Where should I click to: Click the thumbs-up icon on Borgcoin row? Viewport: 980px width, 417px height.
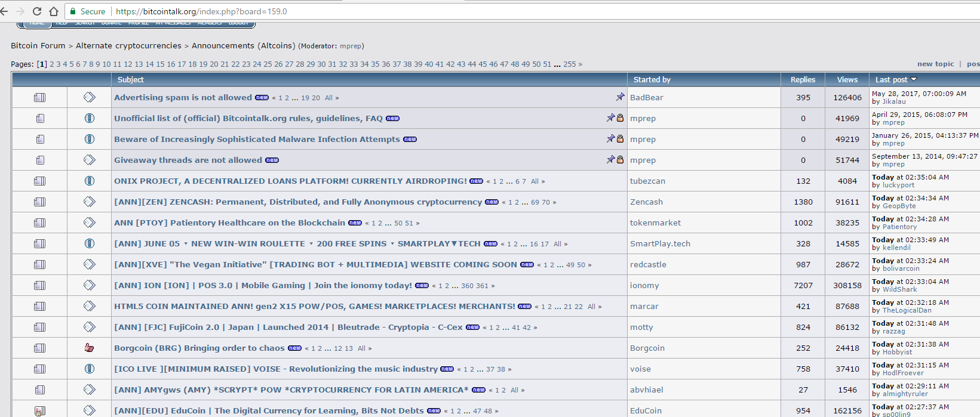(89, 348)
